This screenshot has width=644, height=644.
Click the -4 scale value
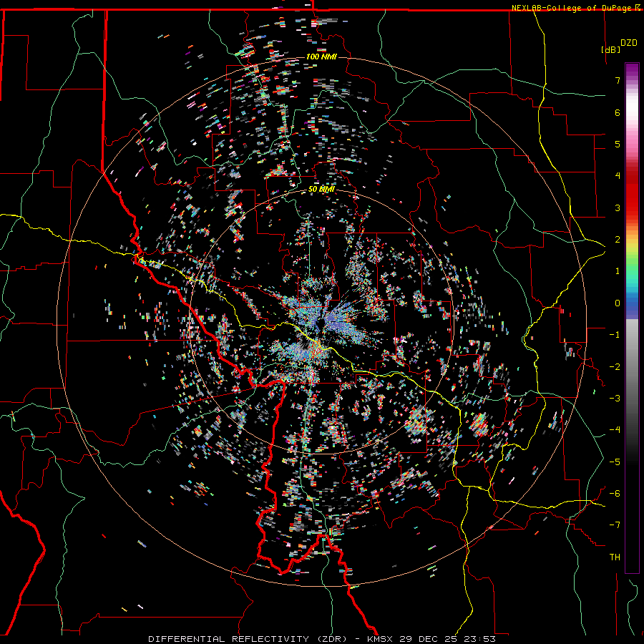(615, 430)
